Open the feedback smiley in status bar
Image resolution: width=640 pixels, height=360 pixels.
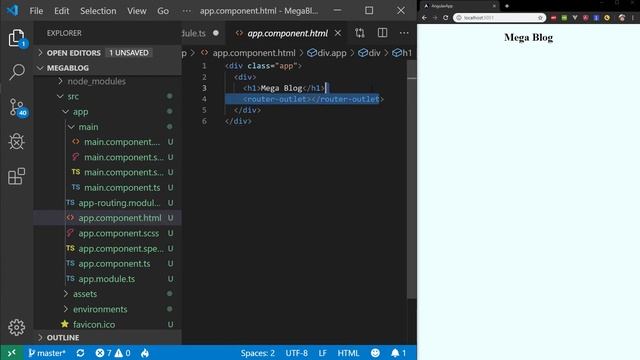(x=375, y=353)
